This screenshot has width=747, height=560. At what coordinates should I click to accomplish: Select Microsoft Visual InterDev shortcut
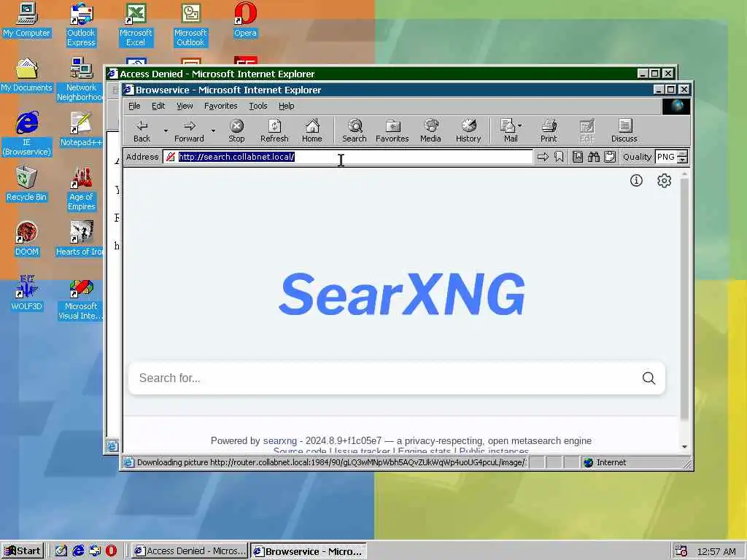pos(80,298)
